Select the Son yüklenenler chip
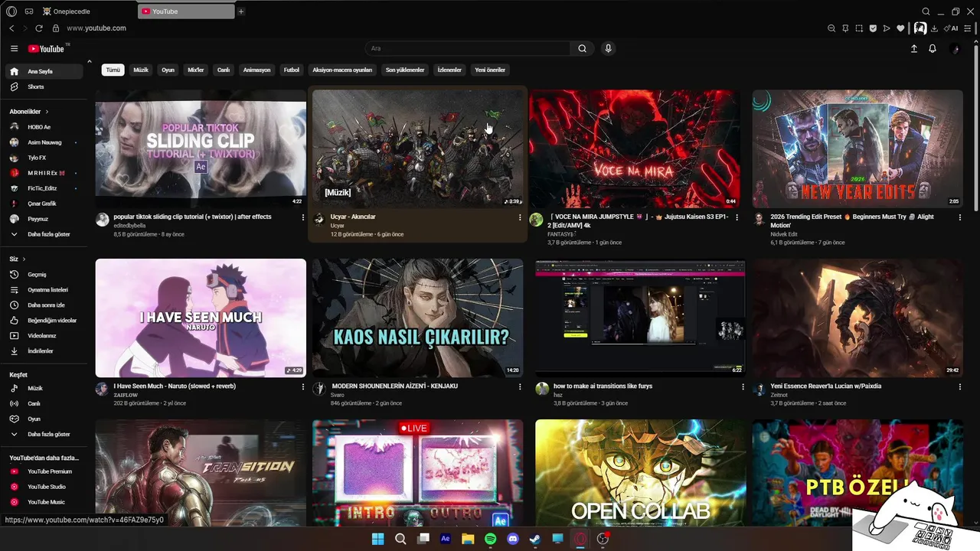The width and height of the screenshot is (980, 551). pos(405,70)
